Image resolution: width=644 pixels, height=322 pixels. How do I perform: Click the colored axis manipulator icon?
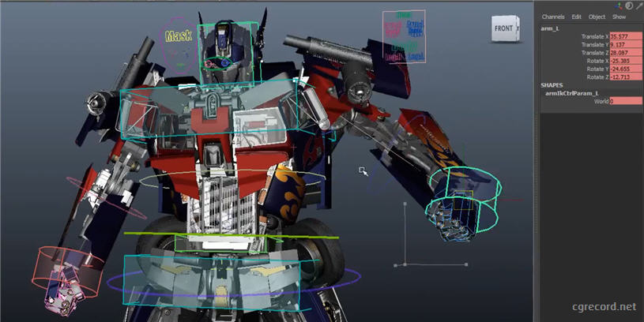pyautogui.click(x=620, y=6)
